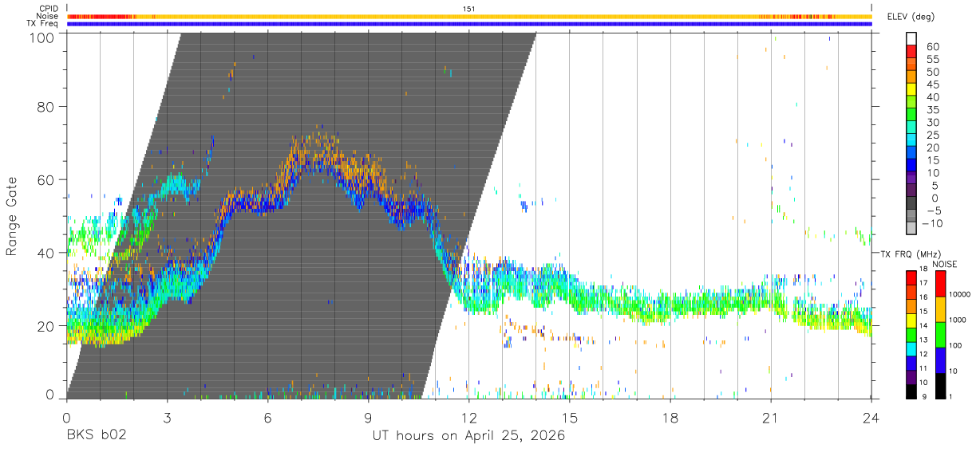The height and width of the screenshot is (452, 980).
Task: Click the 45 tick on ELEV colorbar
Action: click(932, 85)
